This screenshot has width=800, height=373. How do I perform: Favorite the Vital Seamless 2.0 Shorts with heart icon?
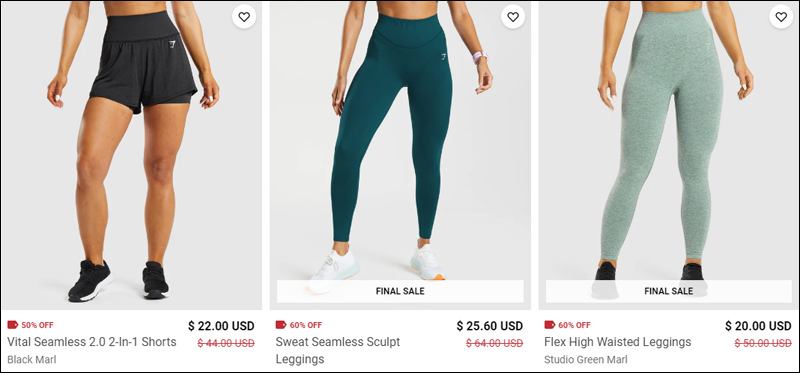(x=244, y=17)
